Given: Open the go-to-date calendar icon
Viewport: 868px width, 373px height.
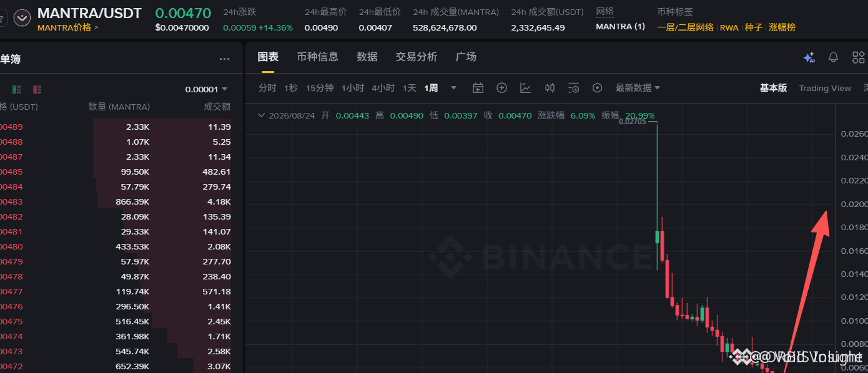Looking at the screenshot, I should coord(478,88).
